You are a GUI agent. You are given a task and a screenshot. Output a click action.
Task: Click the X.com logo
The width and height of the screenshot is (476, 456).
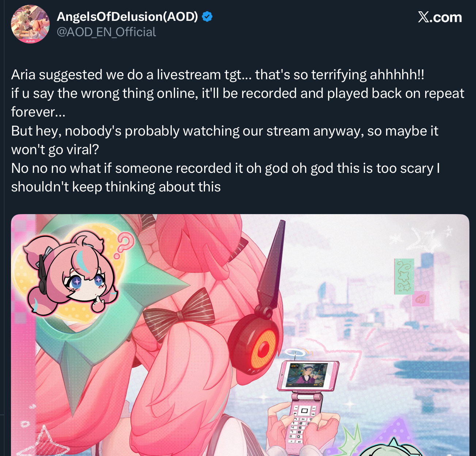440,17
